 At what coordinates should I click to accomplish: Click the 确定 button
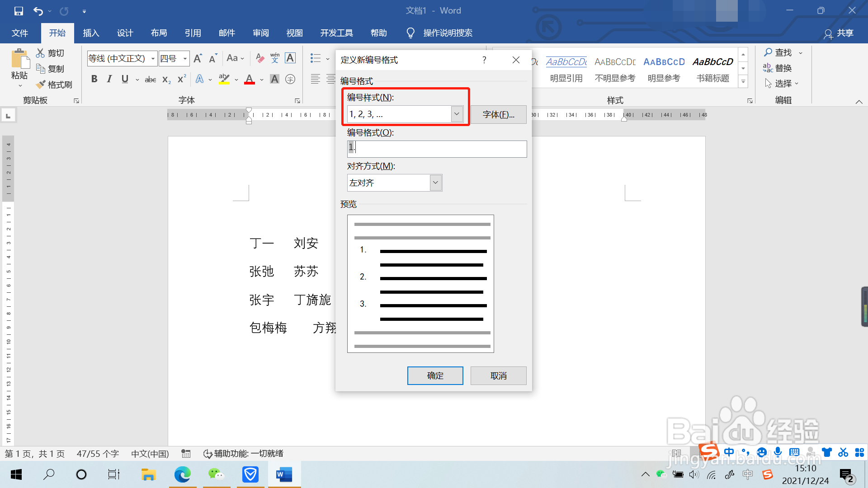[x=435, y=375]
